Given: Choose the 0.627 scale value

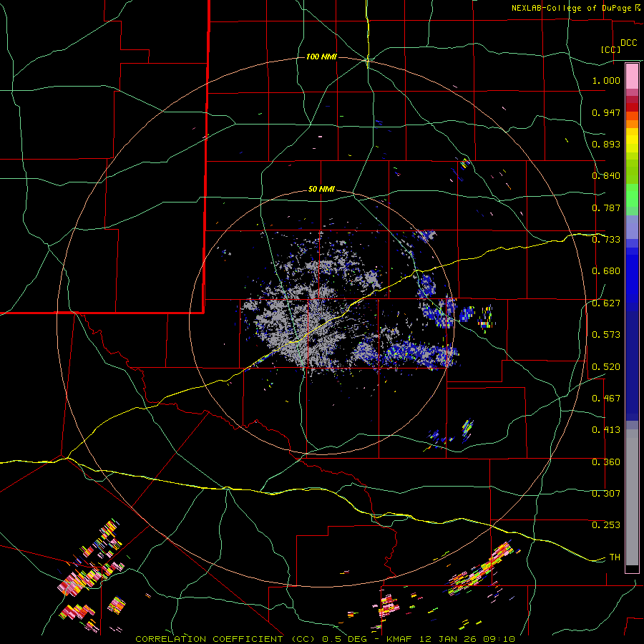Looking at the screenshot, I should [x=606, y=303].
